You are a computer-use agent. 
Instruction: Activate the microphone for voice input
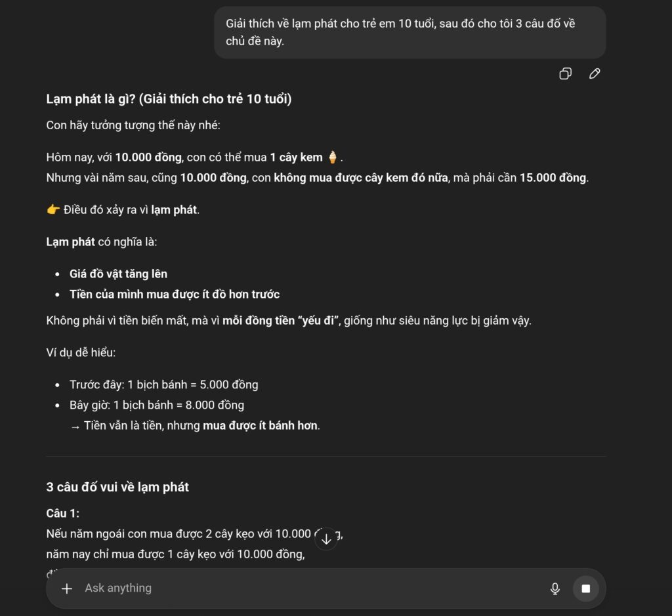555,588
